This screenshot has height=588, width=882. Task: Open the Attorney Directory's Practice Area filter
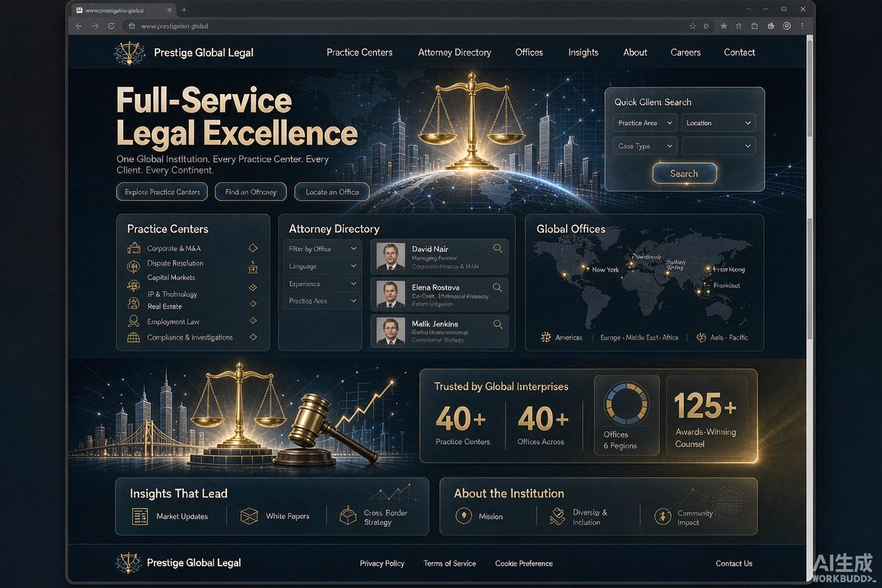323,301
